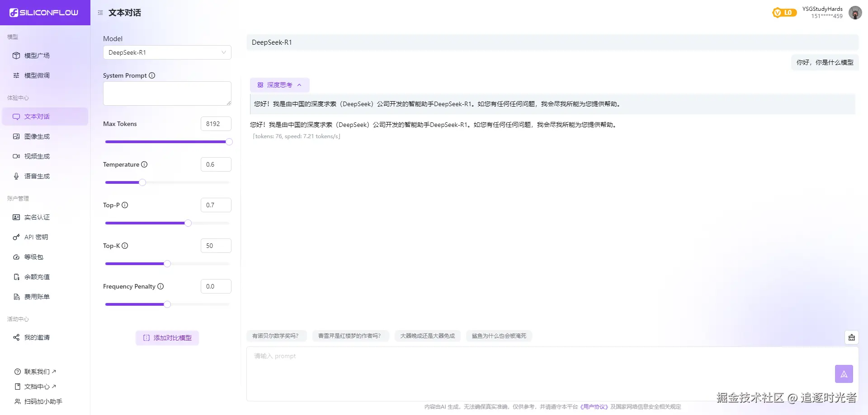Select suggestion 大器晚成还是大器免成
868x415 pixels.
428,336
